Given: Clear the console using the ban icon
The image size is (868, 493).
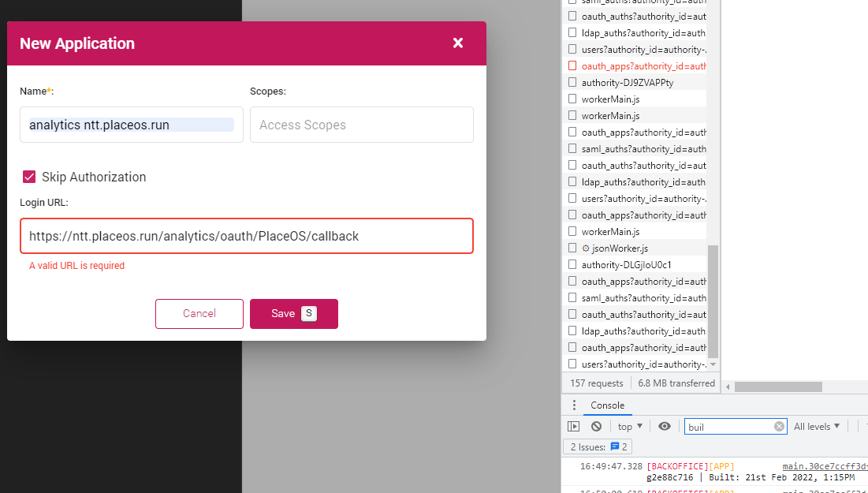Looking at the screenshot, I should pos(597,426).
